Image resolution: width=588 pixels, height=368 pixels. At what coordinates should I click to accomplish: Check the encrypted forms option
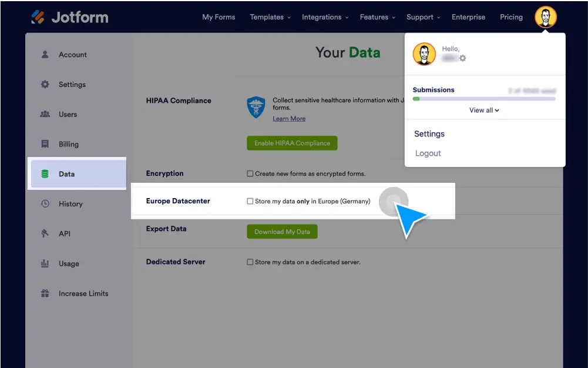250,173
